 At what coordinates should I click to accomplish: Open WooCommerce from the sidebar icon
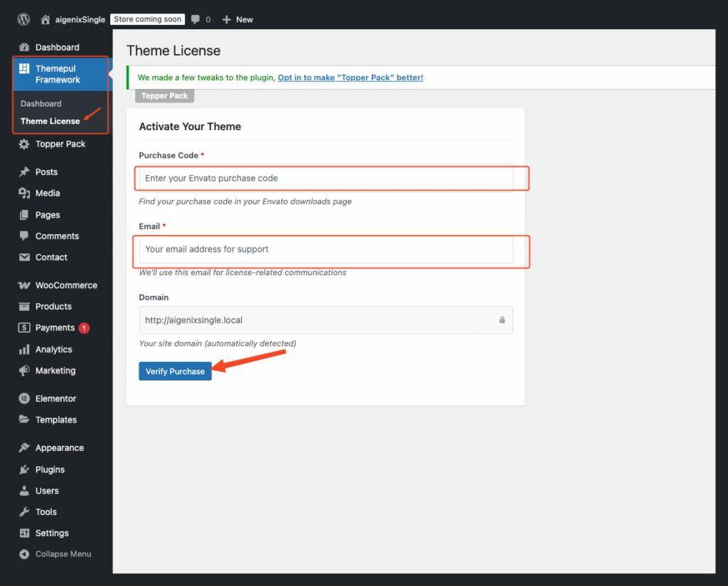[24, 285]
